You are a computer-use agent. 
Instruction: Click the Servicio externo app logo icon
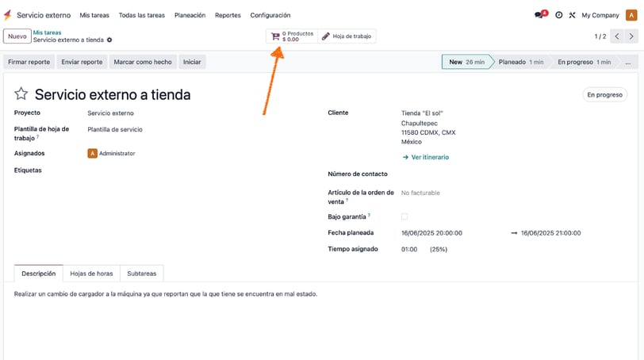tap(8, 15)
